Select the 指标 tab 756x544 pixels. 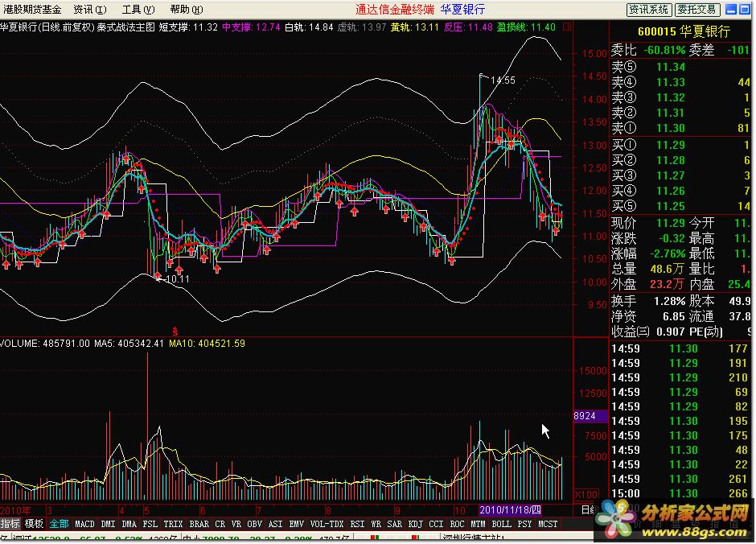click(10, 524)
